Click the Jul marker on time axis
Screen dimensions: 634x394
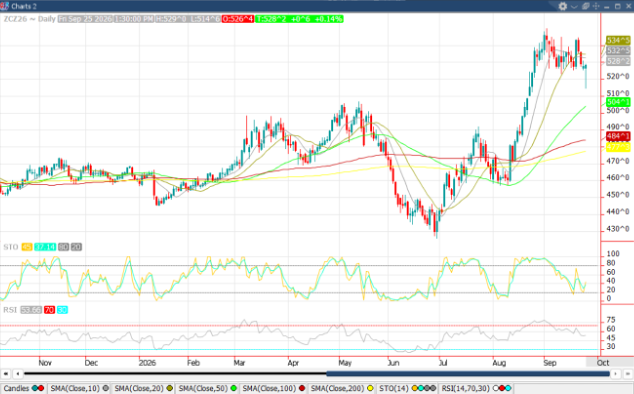tap(443, 362)
